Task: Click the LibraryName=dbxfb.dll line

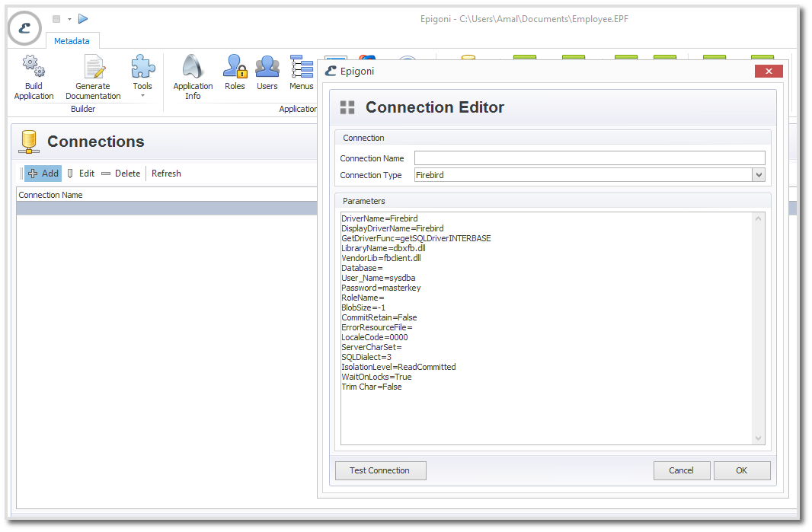Action: [x=383, y=248]
